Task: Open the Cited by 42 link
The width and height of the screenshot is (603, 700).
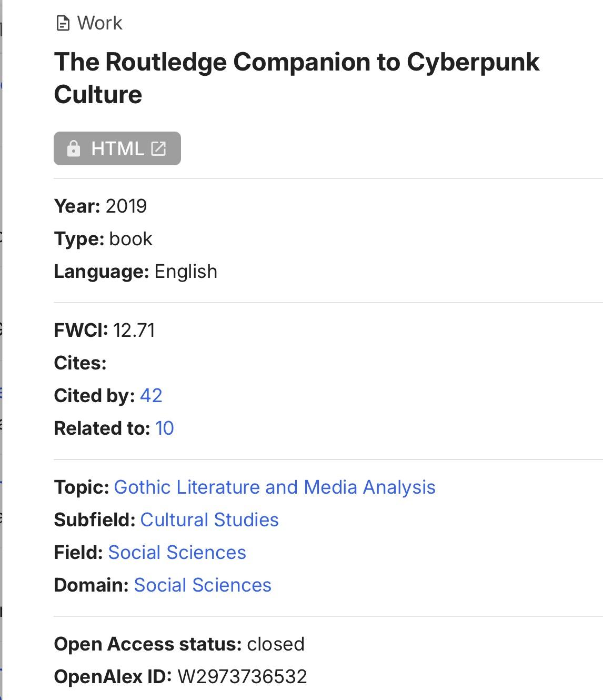Action: (x=151, y=395)
